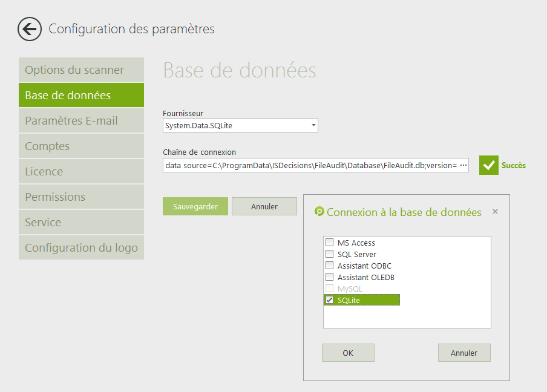Go to the Comptes section
Image resolution: width=547 pixels, height=392 pixels.
click(81, 146)
